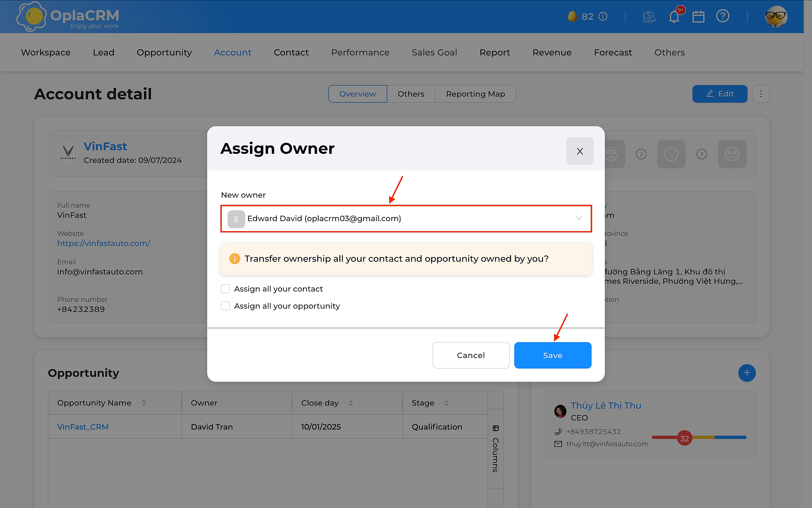Click the Save button
The width and height of the screenshot is (812, 508).
click(553, 355)
